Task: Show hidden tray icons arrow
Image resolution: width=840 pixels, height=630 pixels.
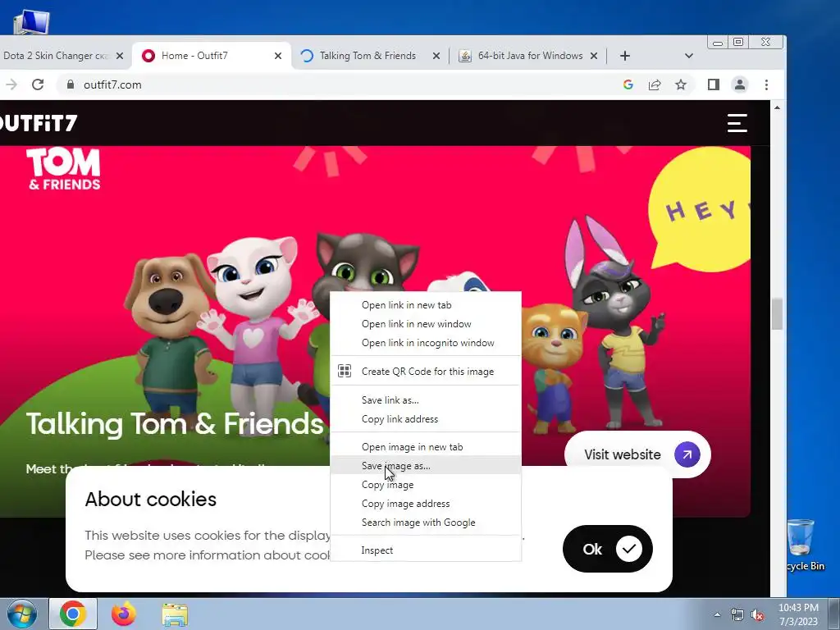Action: coord(717,615)
